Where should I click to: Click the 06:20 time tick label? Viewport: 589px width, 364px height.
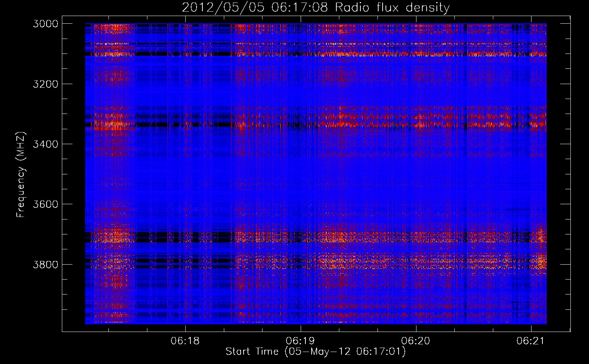point(416,341)
